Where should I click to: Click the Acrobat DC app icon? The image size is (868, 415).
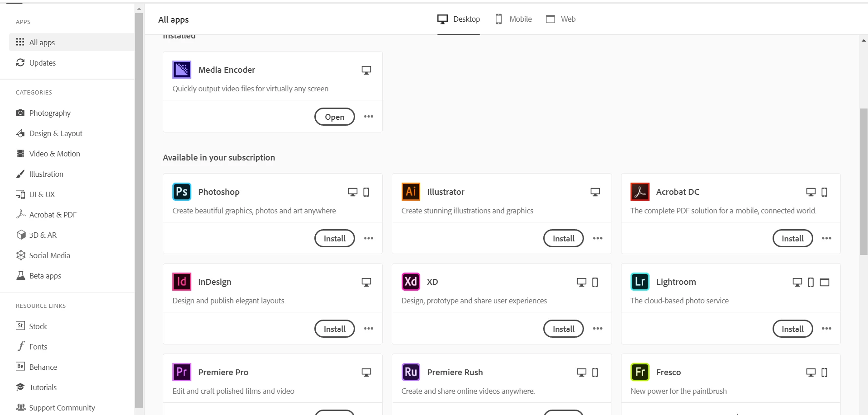pyautogui.click(x=640, y=192)
